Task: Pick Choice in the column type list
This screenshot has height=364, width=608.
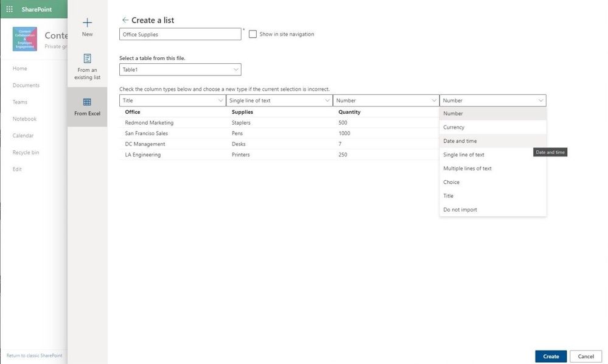Action: coord(452,182)
